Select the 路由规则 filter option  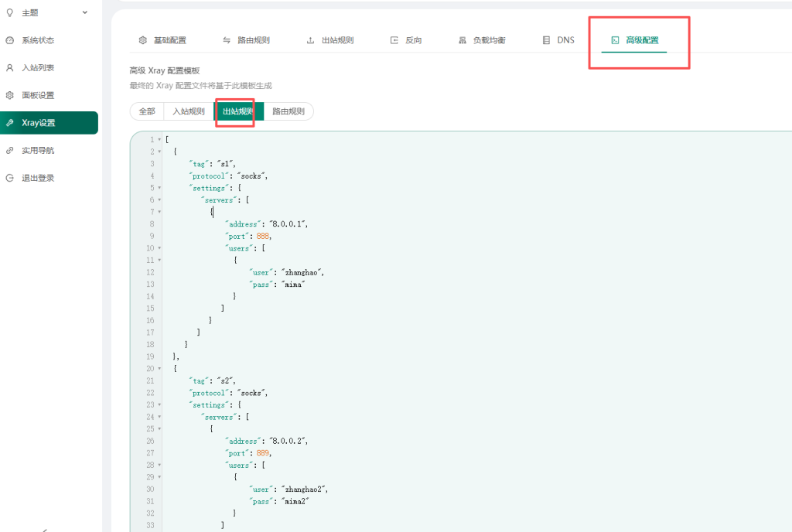[288, 111]
